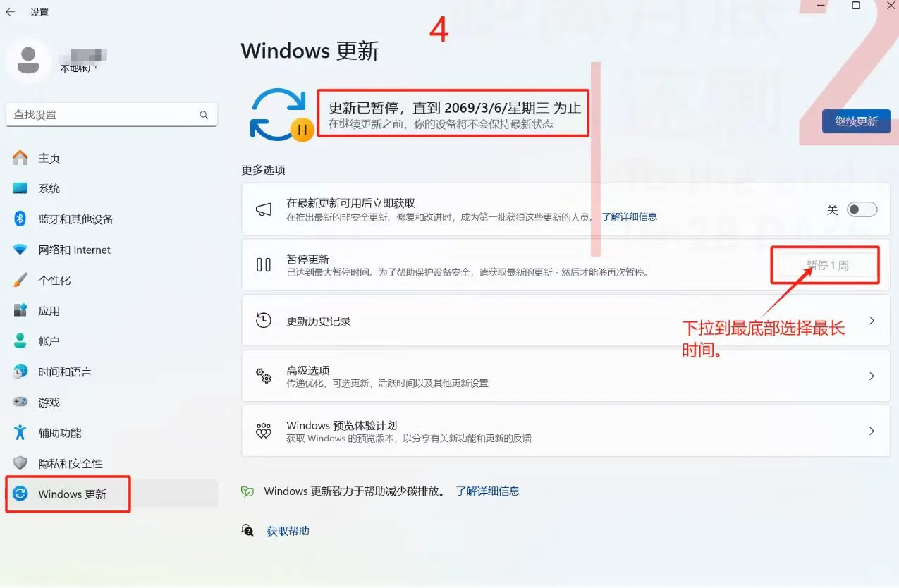The image size is (899, 588).
Task: Click the Windows 更新 page heading
Action: tap(310, 51)
